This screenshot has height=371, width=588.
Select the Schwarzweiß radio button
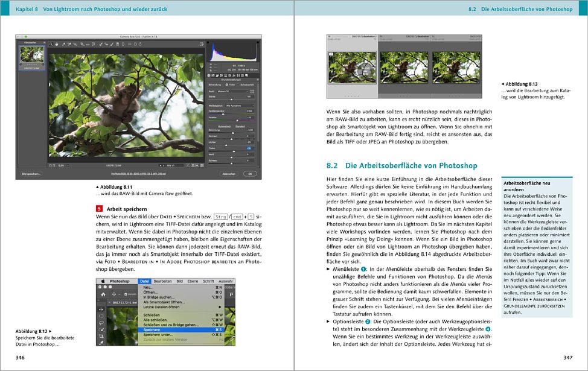[238, 84]
